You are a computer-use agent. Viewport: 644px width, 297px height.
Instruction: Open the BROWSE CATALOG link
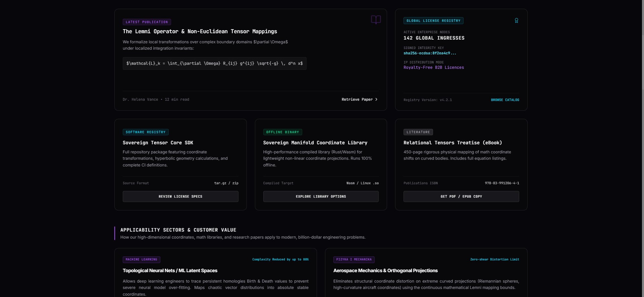505,100
